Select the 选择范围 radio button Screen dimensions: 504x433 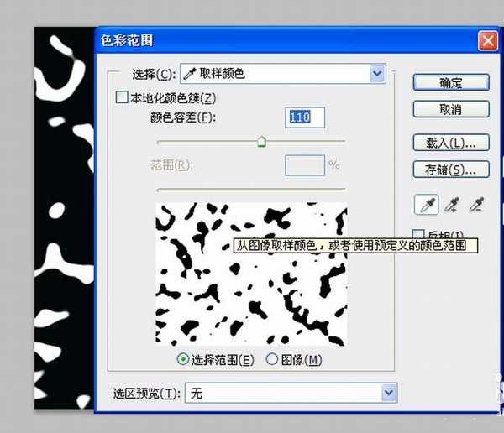183,360
